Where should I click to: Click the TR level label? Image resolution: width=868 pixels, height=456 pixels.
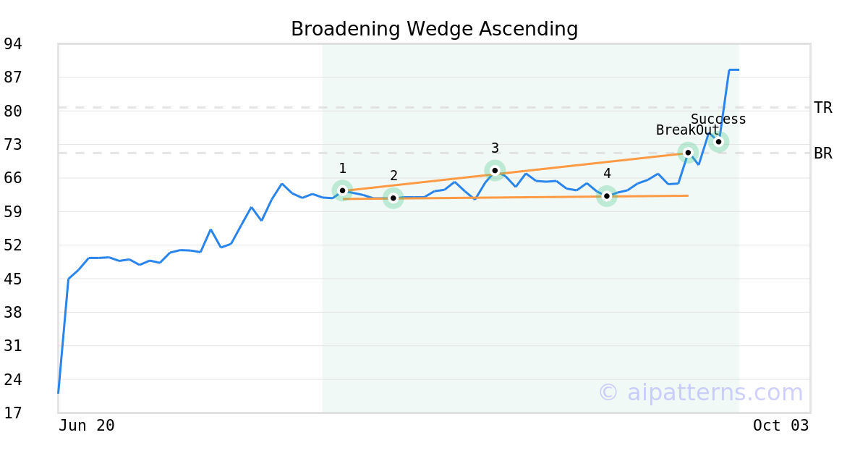click(823, 108)
